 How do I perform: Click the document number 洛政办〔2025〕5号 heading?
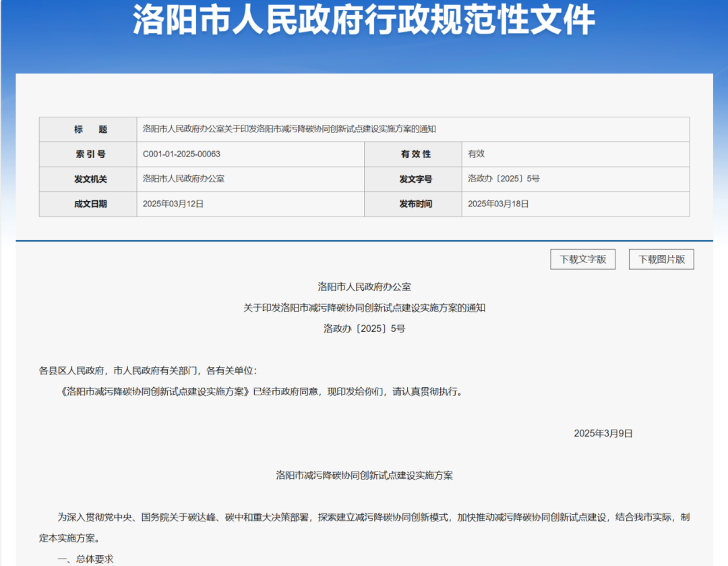coord(364,329)
